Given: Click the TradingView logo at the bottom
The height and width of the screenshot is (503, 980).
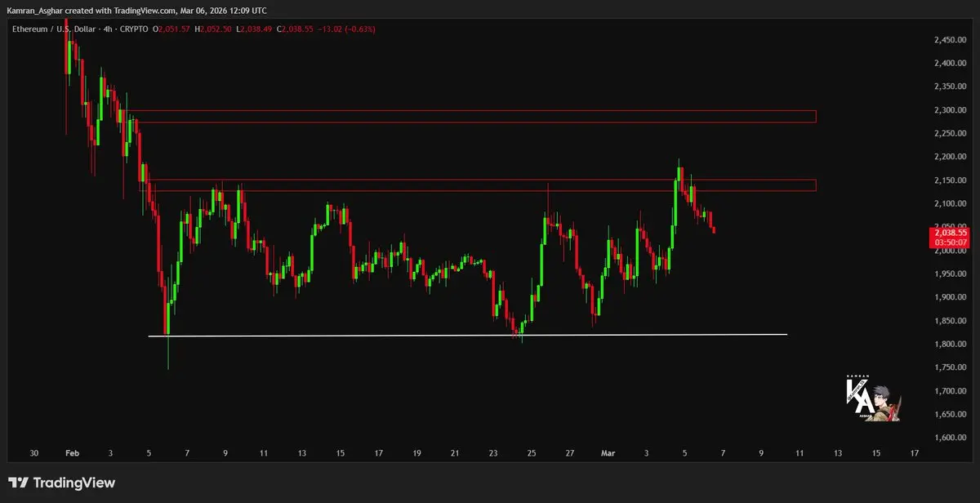Looking at the screenshot, I should pos(61,483).
